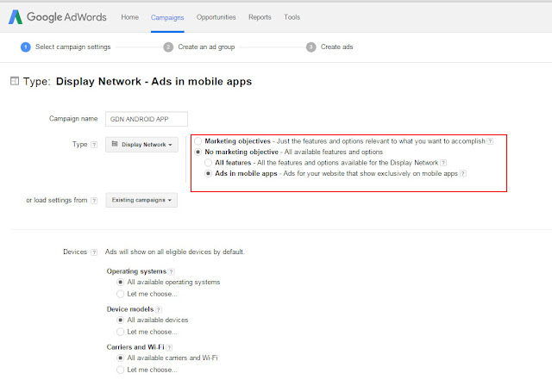Open help icon beside Carriers and Wi-Fi
Screen dimensions: 552x392
point(169,348)
